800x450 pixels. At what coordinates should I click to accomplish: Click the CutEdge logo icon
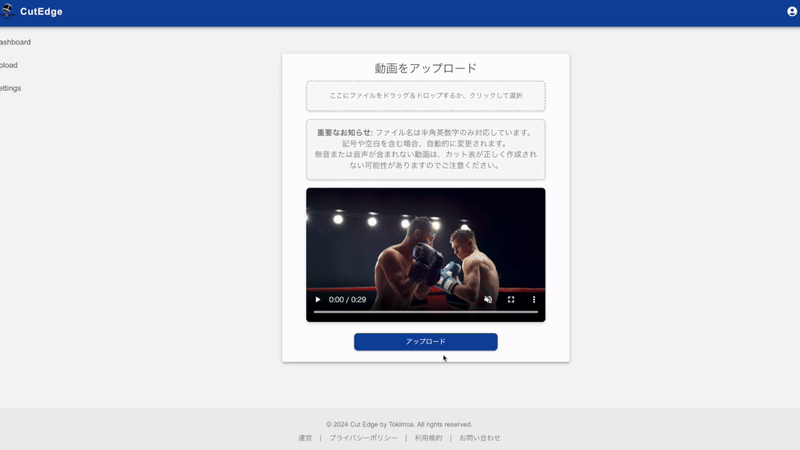tap(6, 12)
